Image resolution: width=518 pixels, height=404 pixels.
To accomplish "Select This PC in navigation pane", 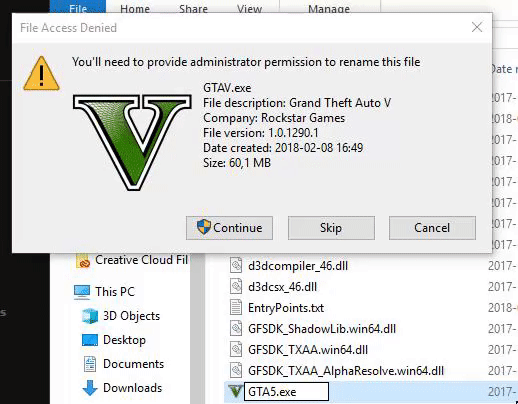I will [115, 292].
